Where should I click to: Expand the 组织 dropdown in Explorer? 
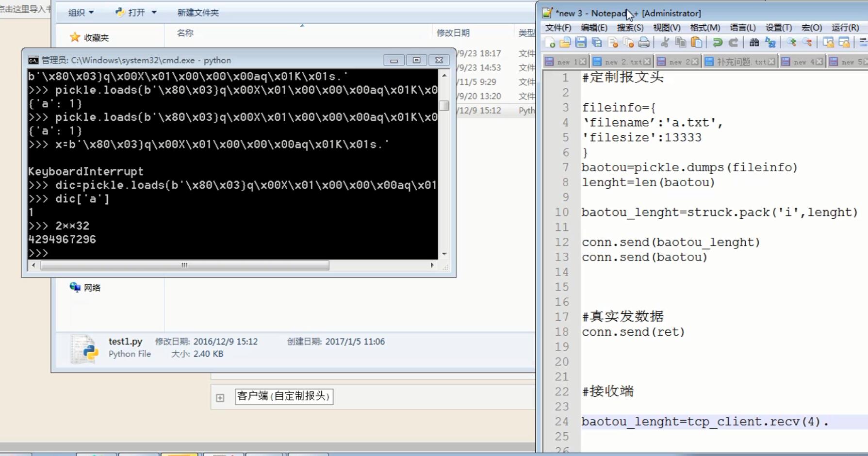click(x=81, y=13)
